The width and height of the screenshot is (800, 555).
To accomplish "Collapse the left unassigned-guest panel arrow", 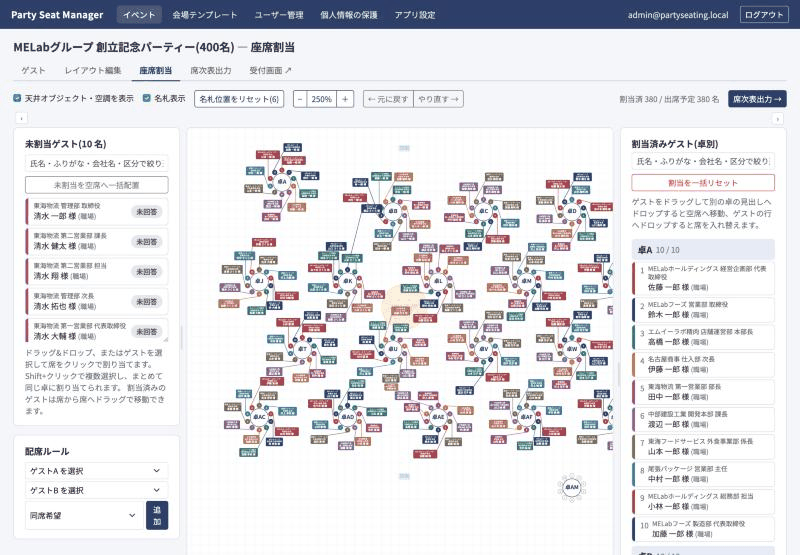I will click(21, 118).
